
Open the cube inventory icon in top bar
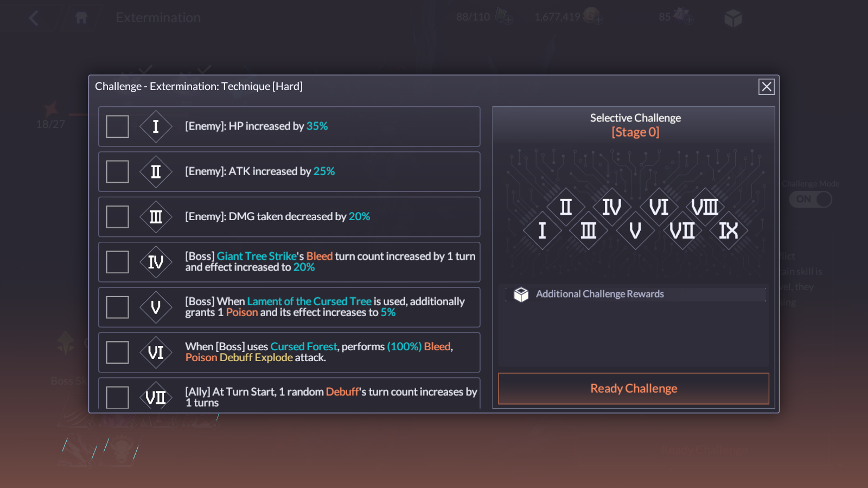tap(733, 18)
